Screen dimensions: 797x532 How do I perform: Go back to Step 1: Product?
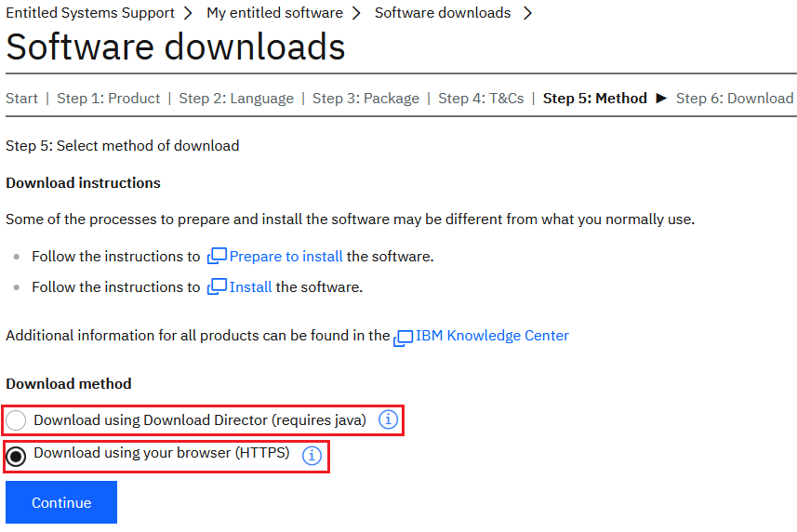coord(109,99)
